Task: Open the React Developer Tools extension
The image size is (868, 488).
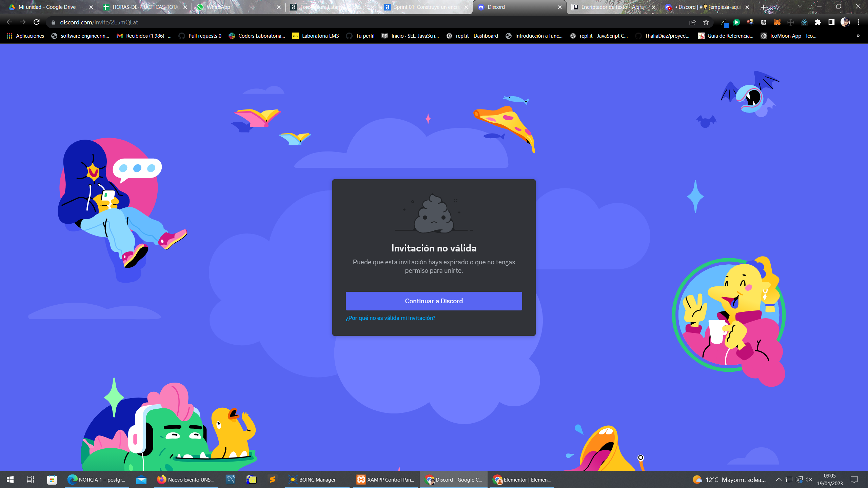Action: tap(804, 22)
